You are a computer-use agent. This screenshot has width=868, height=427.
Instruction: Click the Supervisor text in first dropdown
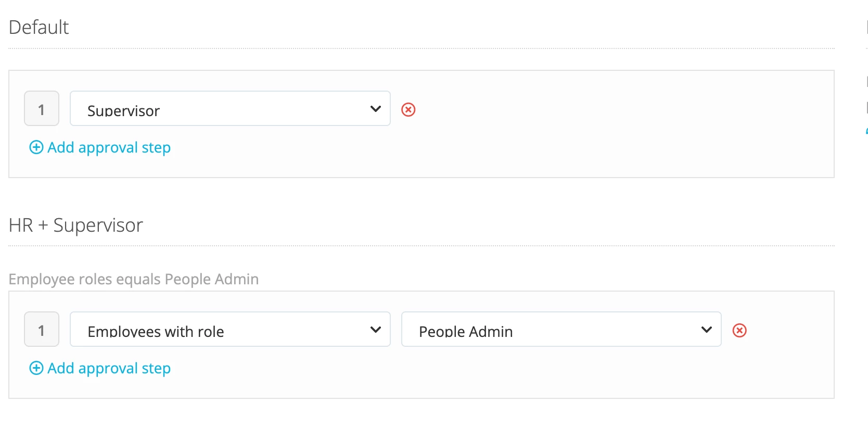[x=123, y=110]
